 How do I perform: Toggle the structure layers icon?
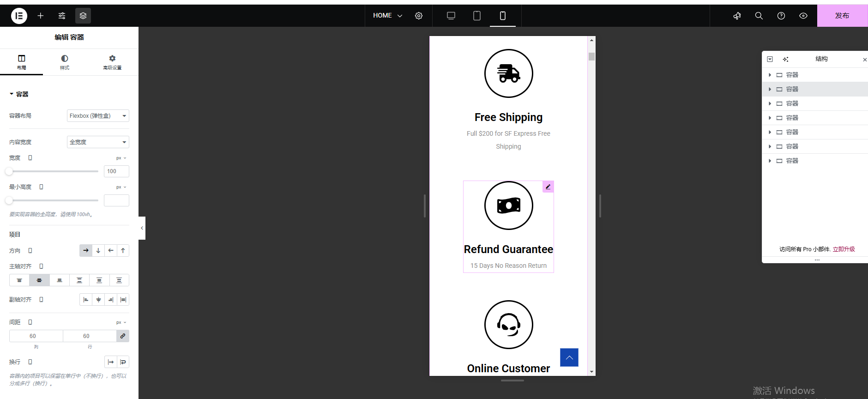tap(83, 16)
